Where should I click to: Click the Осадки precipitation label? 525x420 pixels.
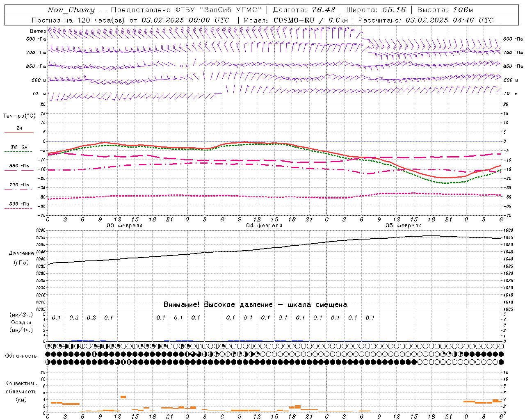pos(21,322)
